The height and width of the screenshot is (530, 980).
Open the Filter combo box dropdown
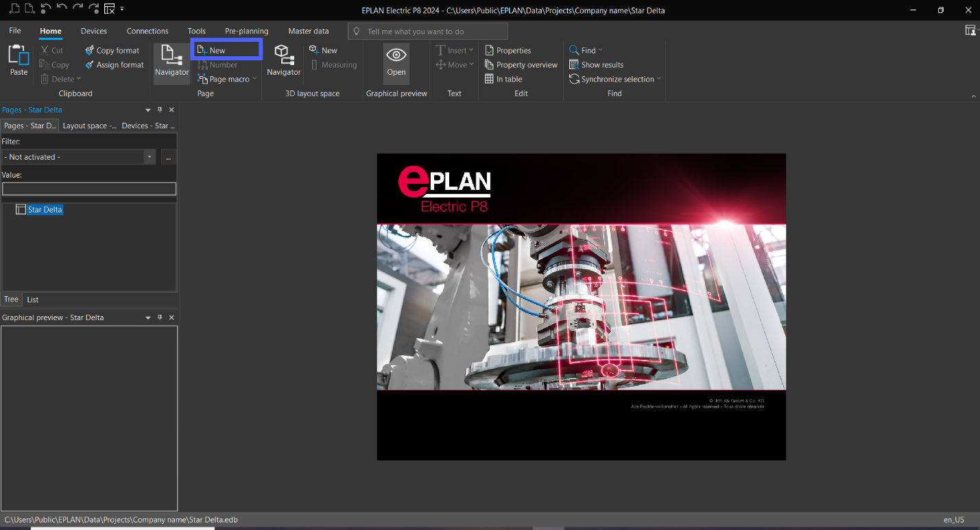[x=150, y=157]
